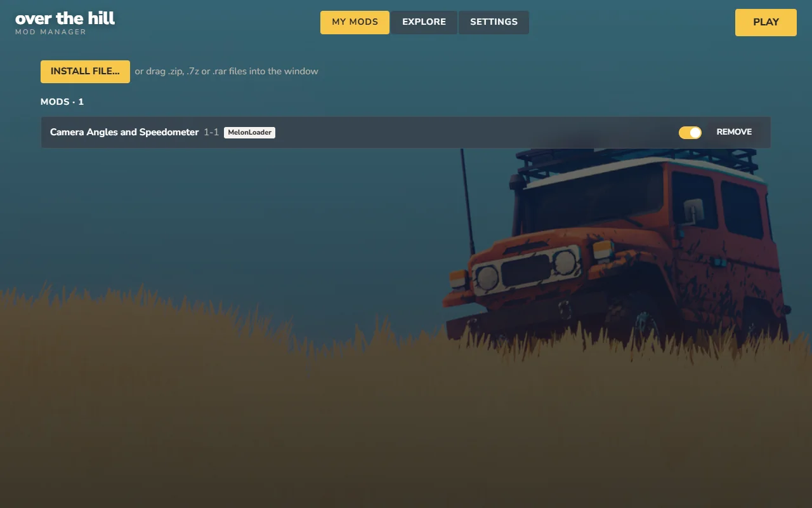Launch the game with Play
Image resolution: width=812 pixels, height=508 pixels.
[x=766, y=22]
